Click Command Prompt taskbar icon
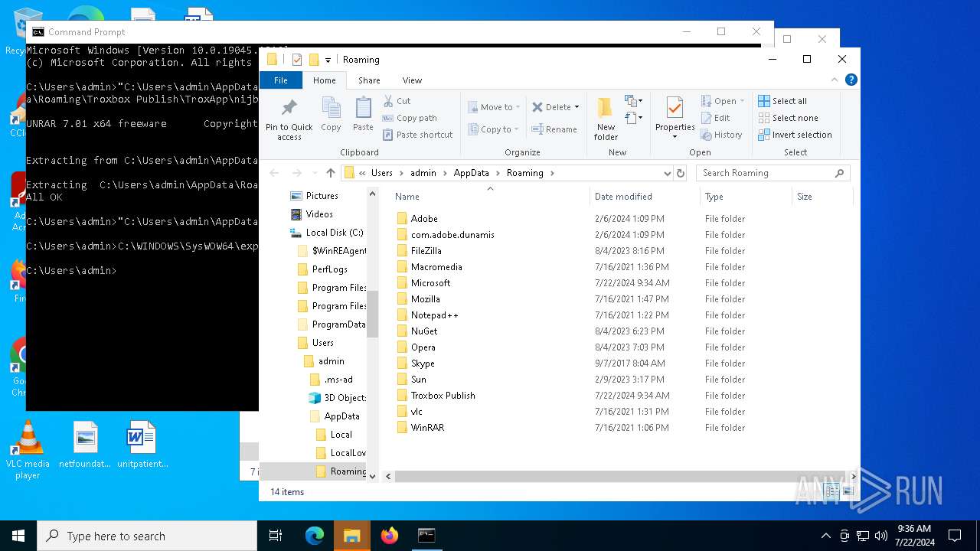Screen dimensions: 980x551 pos(426,536)
